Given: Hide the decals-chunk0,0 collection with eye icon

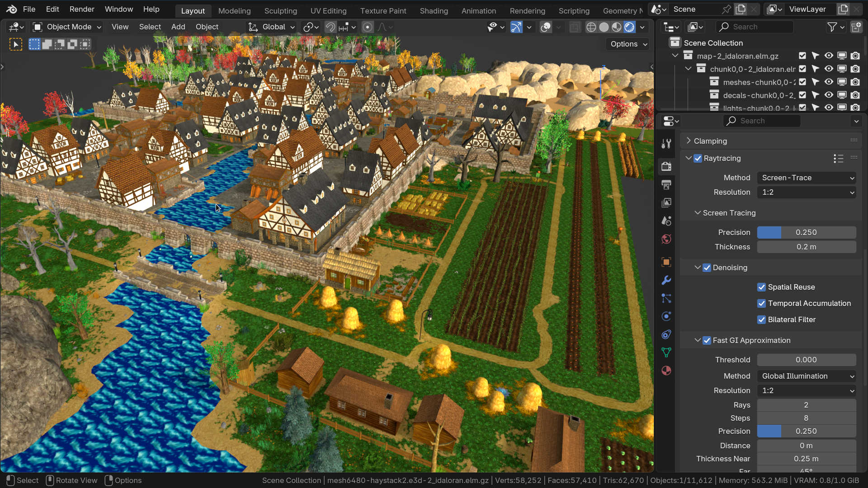Looking at the screenshot, I should pos(828,95).
